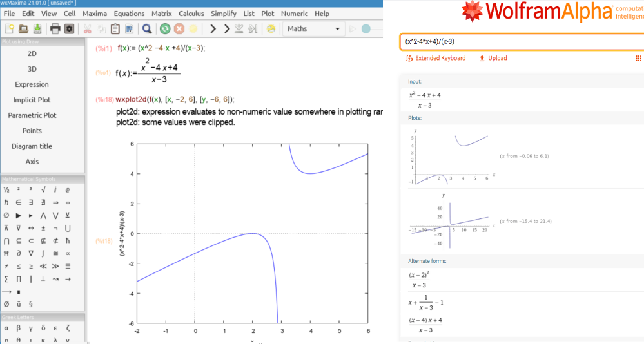Click the Open file folder icon
This screenshot has height=344, width=644.
(23, 29)
